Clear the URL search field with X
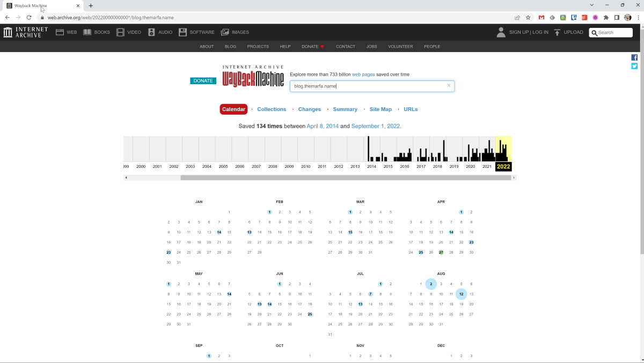 pyautogui.click(x=449, y=85)
